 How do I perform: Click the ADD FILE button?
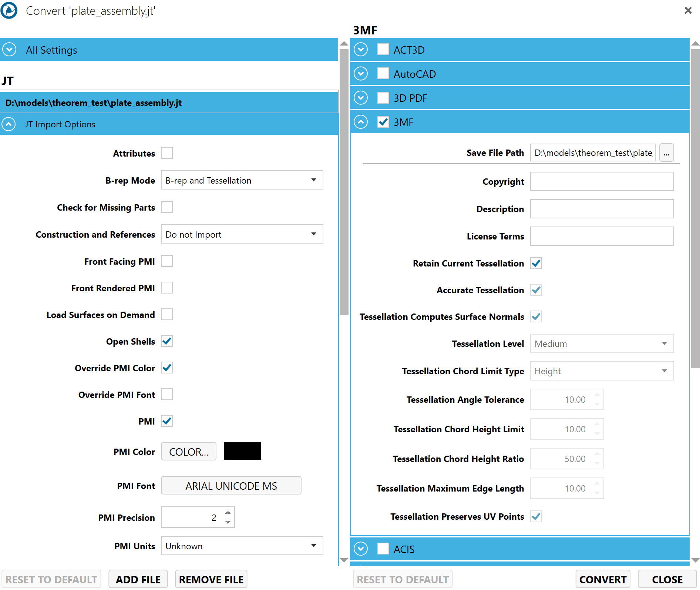point(138,579)
